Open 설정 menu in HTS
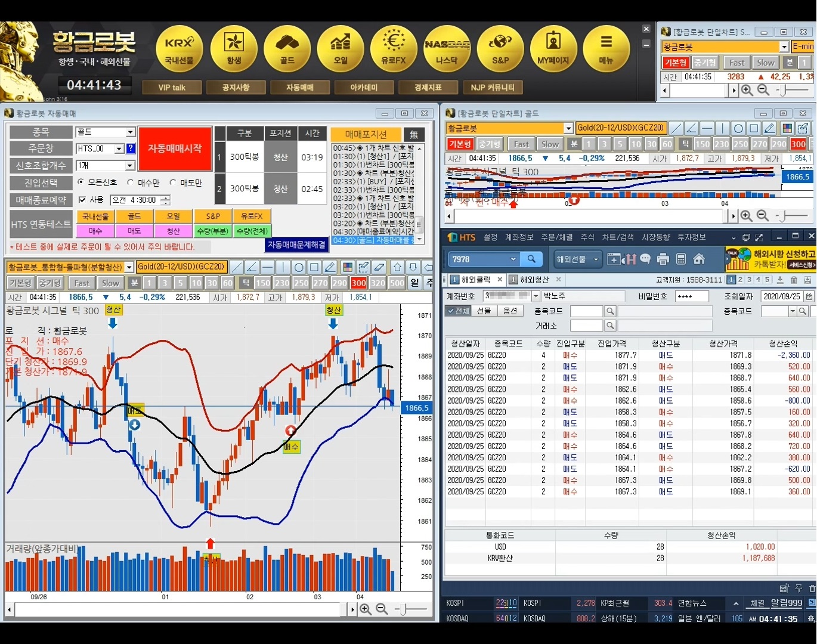Image resolution: width=817 pixels, height=644 pixels. [490, 237]
